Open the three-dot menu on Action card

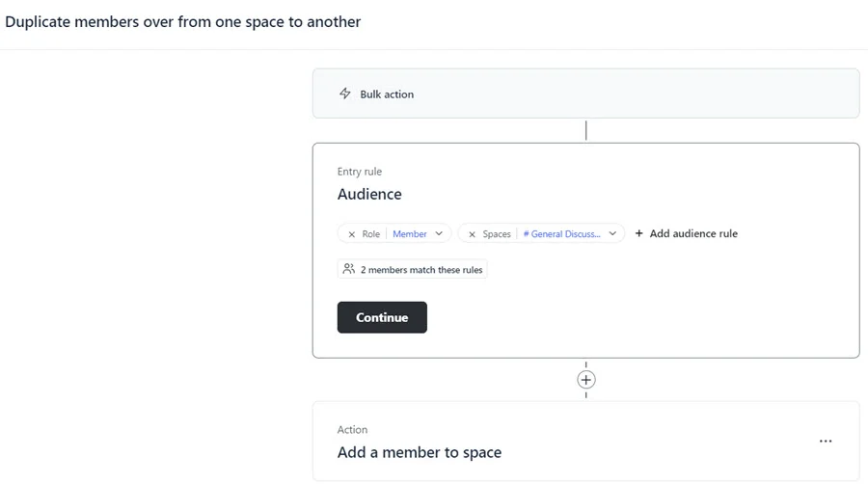point(825,442)
